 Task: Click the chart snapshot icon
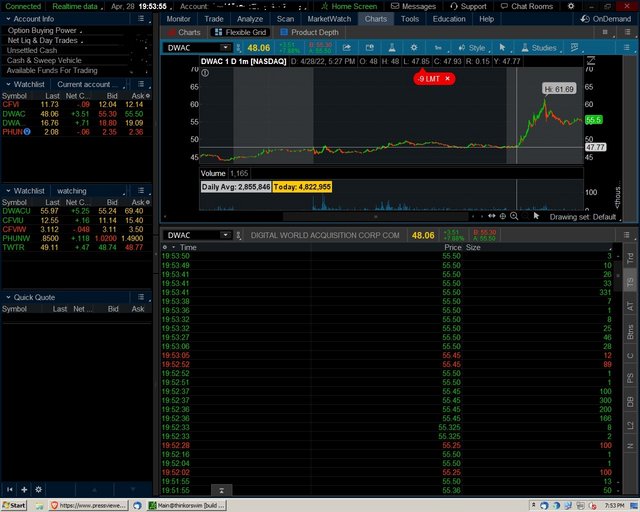pyautogui.click(x=369, y=48)
